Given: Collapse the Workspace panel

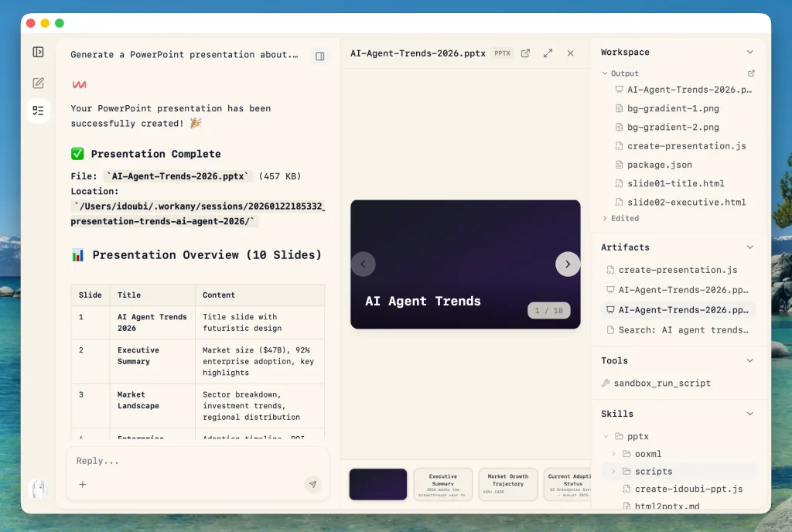Looking at the screenshot, I should 749,52.
